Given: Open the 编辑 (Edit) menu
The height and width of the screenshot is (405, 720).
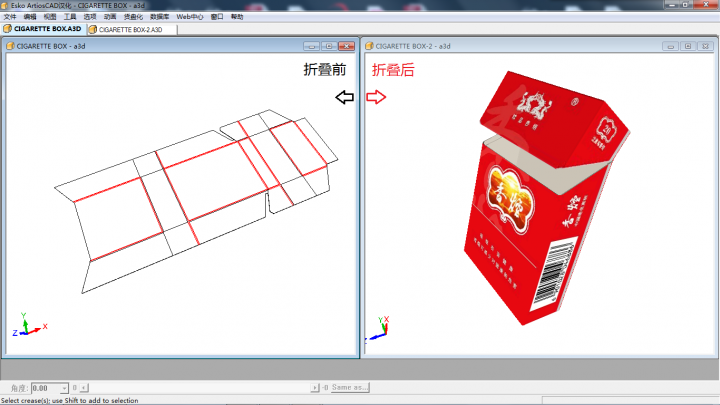Looking at the screenshot, I should tap(29, 17).
